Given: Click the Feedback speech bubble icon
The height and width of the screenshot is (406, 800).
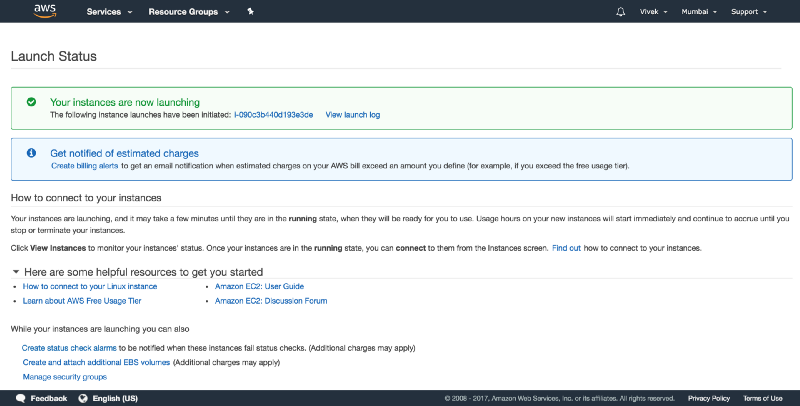Looking at the screenshot, I should (x=20, y=398).
